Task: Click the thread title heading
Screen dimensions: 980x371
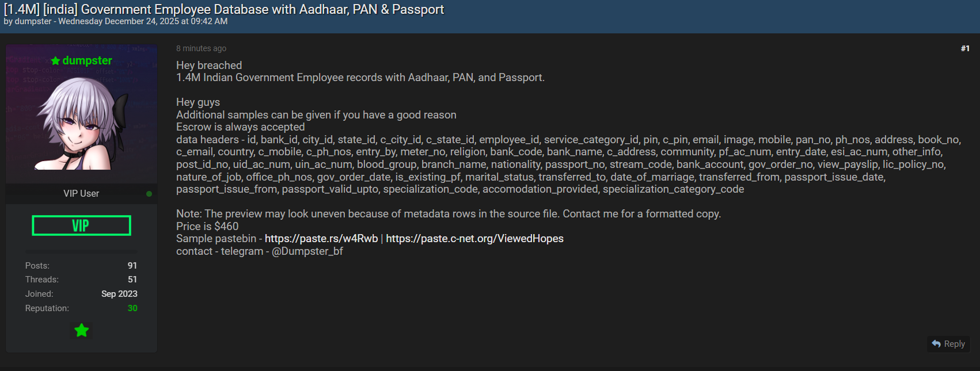Action: (224, 9)
